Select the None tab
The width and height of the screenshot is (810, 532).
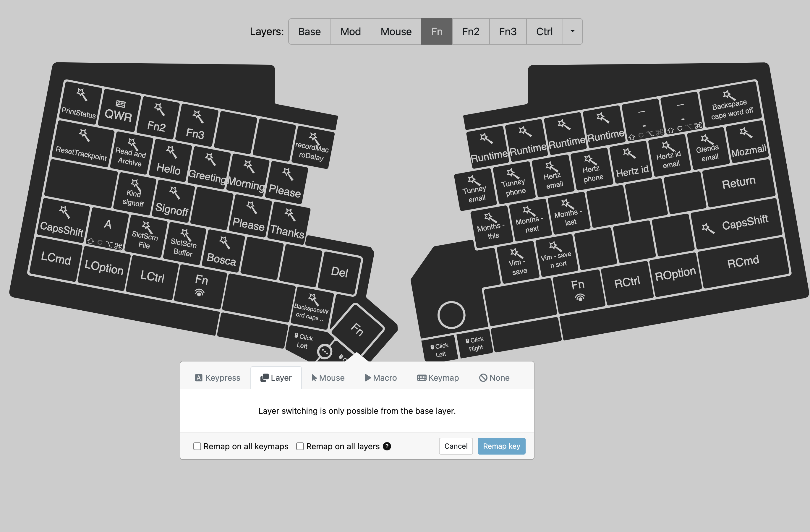[494, 377]
